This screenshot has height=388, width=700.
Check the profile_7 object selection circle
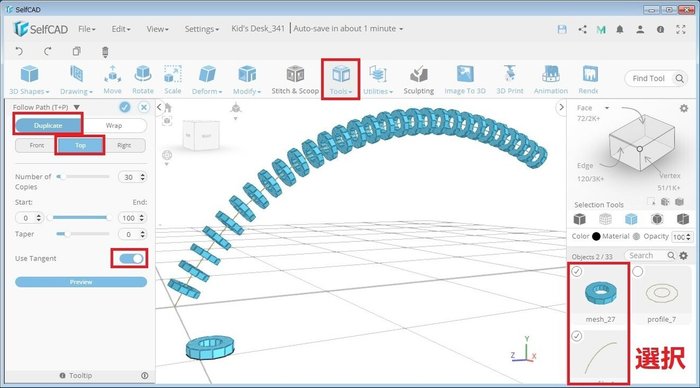tap(638, 271)
